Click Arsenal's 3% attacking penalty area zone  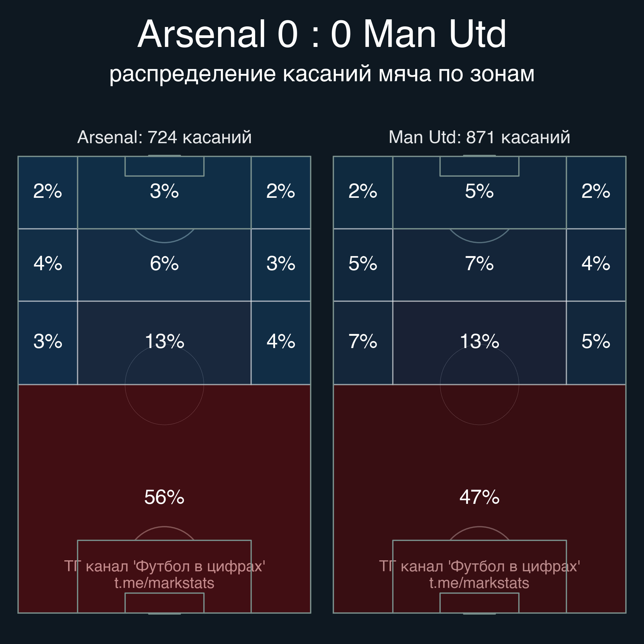point(164,191)
